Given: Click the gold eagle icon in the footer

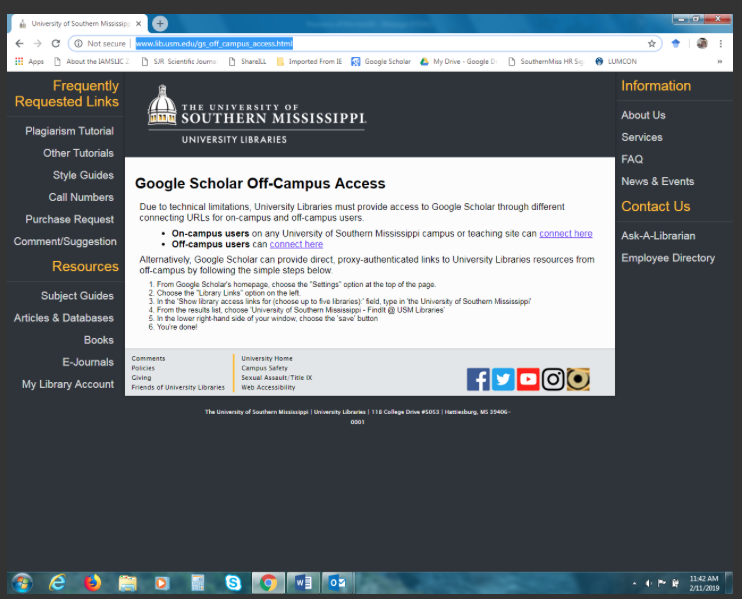Looking at the screenshot, I should tap(578, 379).
